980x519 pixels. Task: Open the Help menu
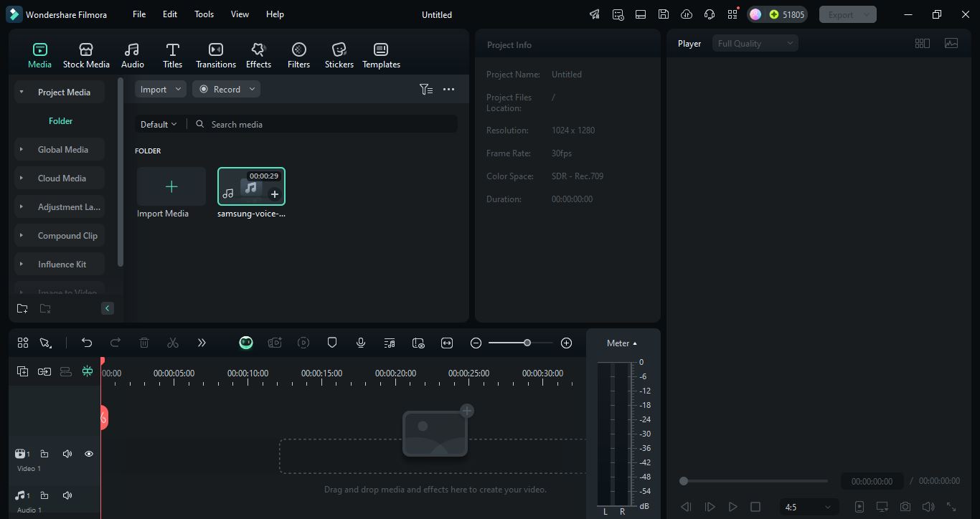pyautogui.click(x=275, y=14)
